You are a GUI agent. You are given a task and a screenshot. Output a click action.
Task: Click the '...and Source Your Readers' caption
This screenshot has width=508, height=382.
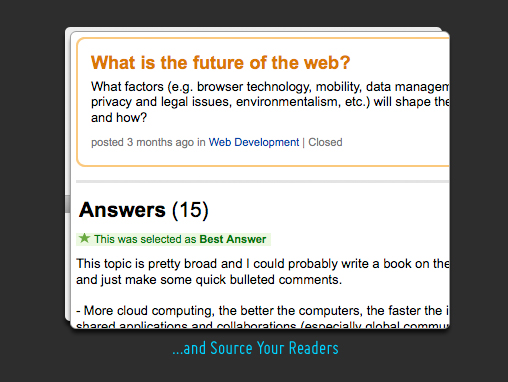click(x=255, y=348)
